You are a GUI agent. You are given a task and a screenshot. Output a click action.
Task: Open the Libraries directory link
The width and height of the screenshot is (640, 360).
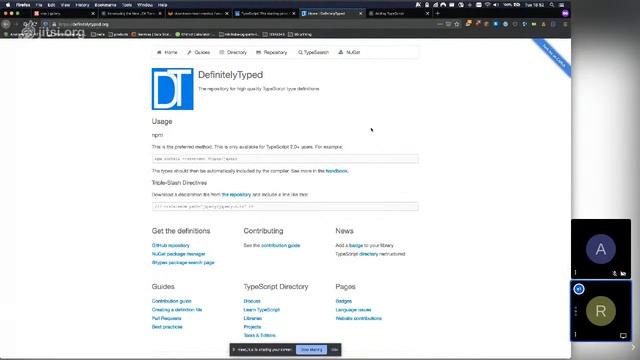point(253,318)
